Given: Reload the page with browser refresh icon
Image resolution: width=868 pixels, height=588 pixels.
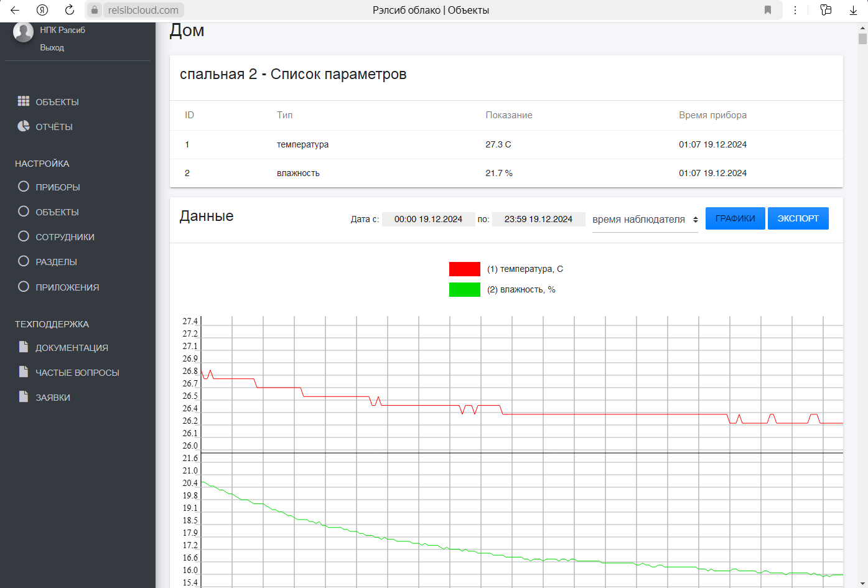Looking at the screenshot, I should pos(70,10).
